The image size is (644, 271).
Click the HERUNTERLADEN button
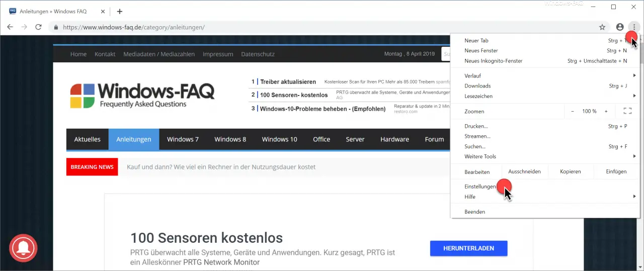pos(468,248)
